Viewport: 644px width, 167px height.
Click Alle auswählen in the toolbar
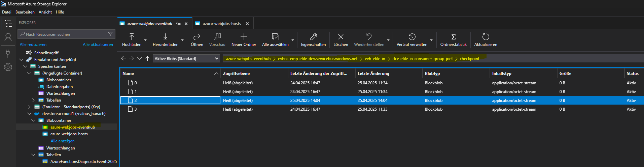pyautogui.click(x=275, y=40)
